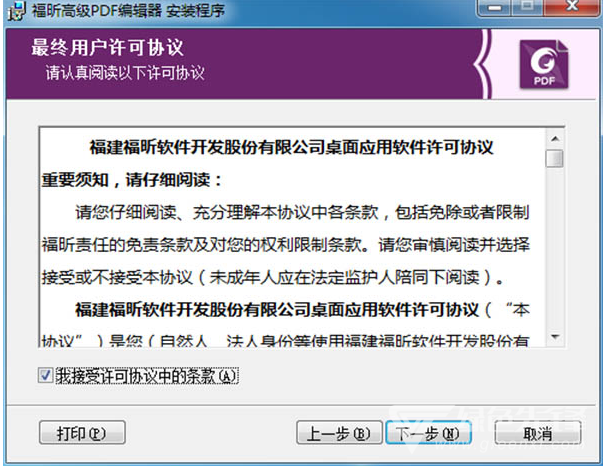This screenshot has height=470, width=603.
Task: Click the scrollbar track below the thumb
Action: [x=555, y=246]
